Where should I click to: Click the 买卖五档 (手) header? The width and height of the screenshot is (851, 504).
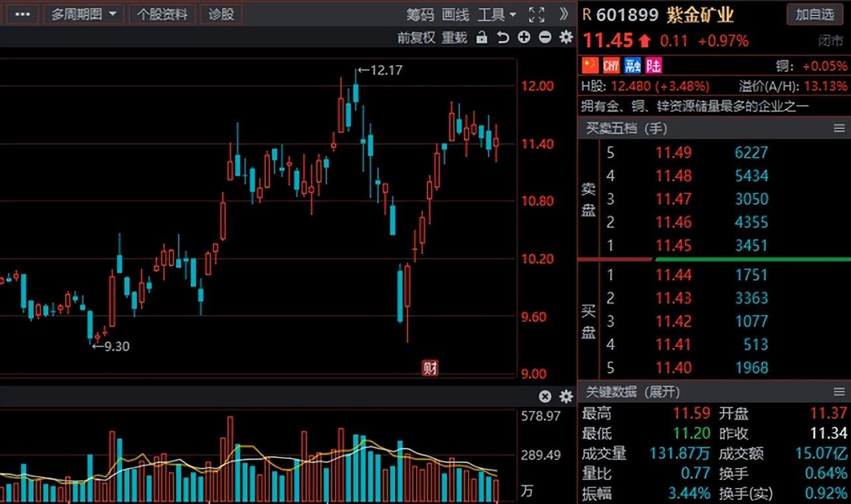click(x=626, y=128)
